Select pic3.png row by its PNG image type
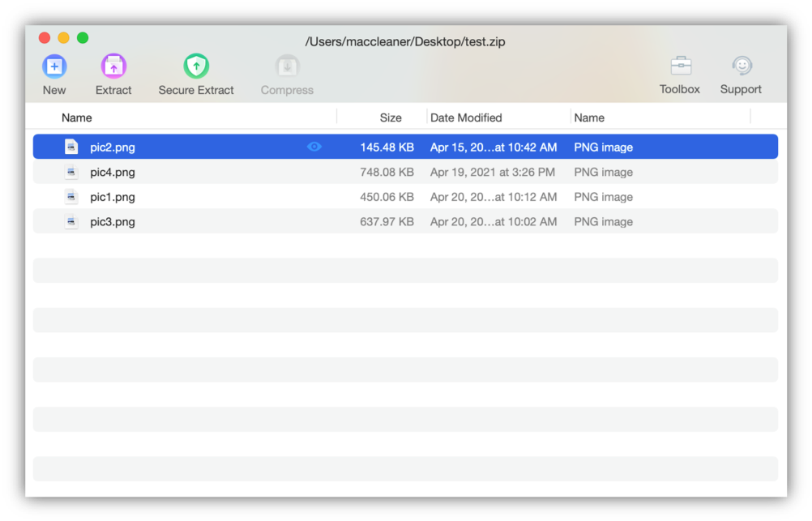Image resolution: width=812 pixels, height=521 pixels. [x=603, y=221]
